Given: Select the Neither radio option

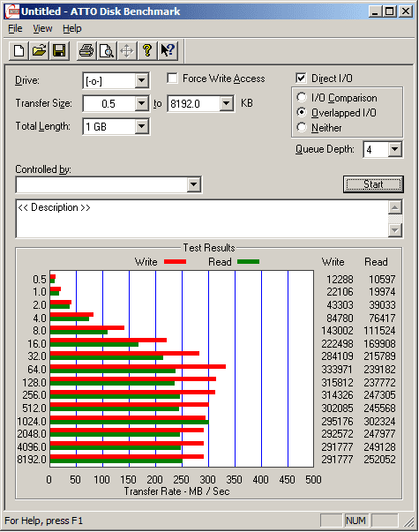Looking at the screenshot, I should [302, 127].
